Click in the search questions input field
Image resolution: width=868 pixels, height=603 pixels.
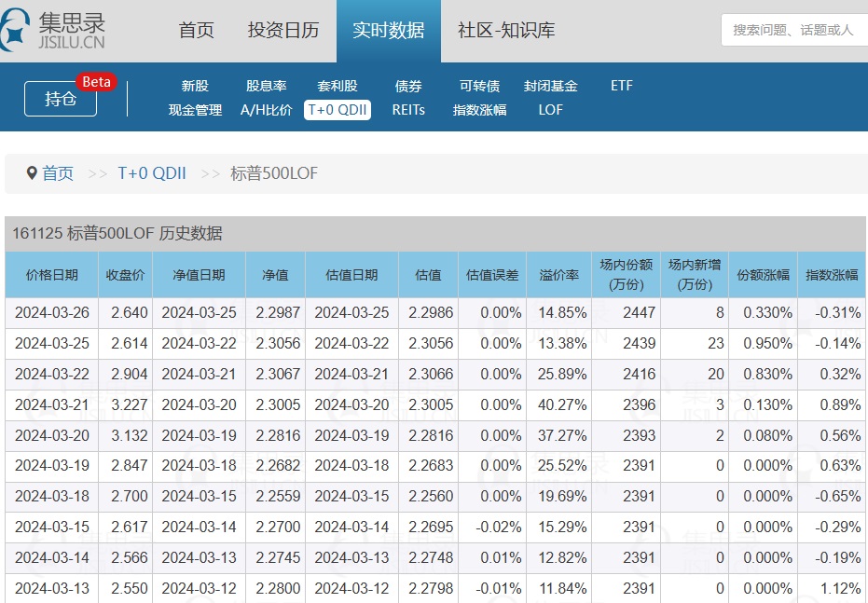pos(792,30)
